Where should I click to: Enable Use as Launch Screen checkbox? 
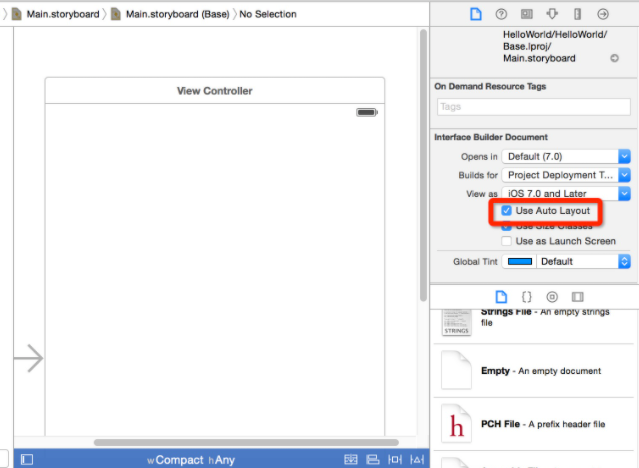[506, 241]
